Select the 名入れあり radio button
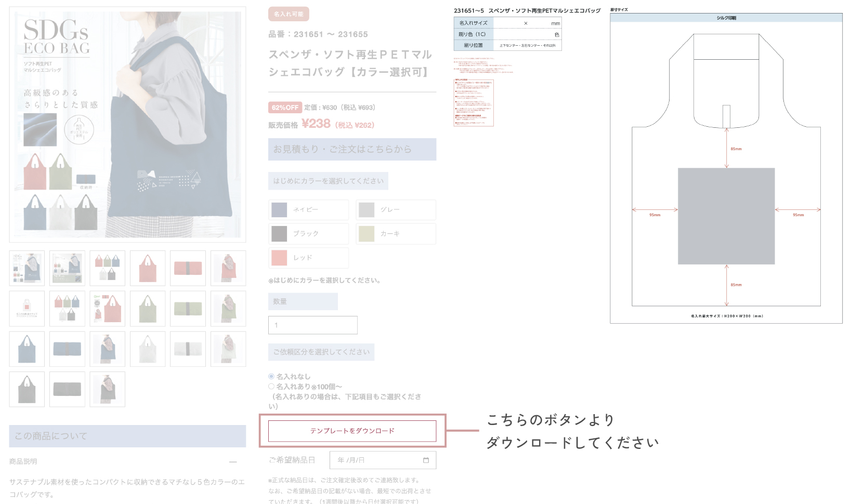Viewport: 851px width, 504px height. pos(271,386)
